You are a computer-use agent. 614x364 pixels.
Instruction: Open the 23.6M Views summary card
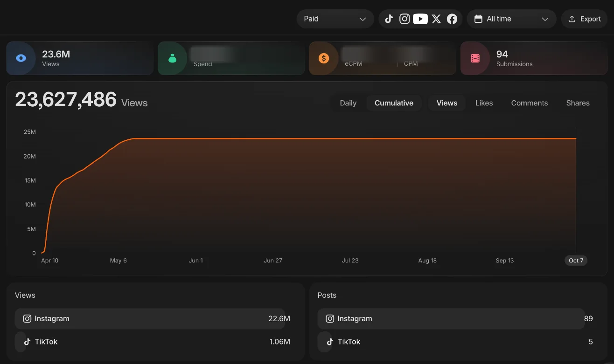80,58
